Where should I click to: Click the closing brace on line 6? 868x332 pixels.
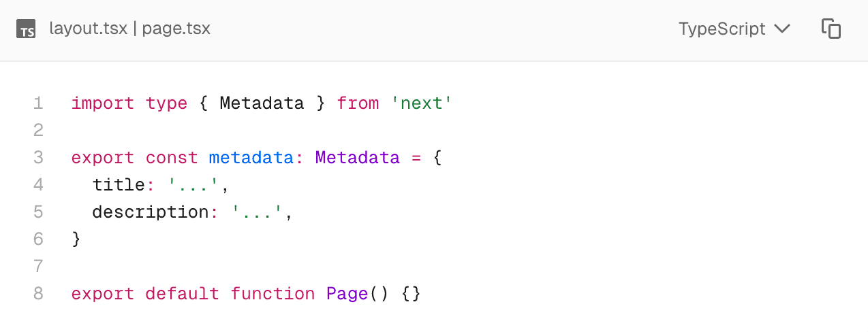(76, 239)
